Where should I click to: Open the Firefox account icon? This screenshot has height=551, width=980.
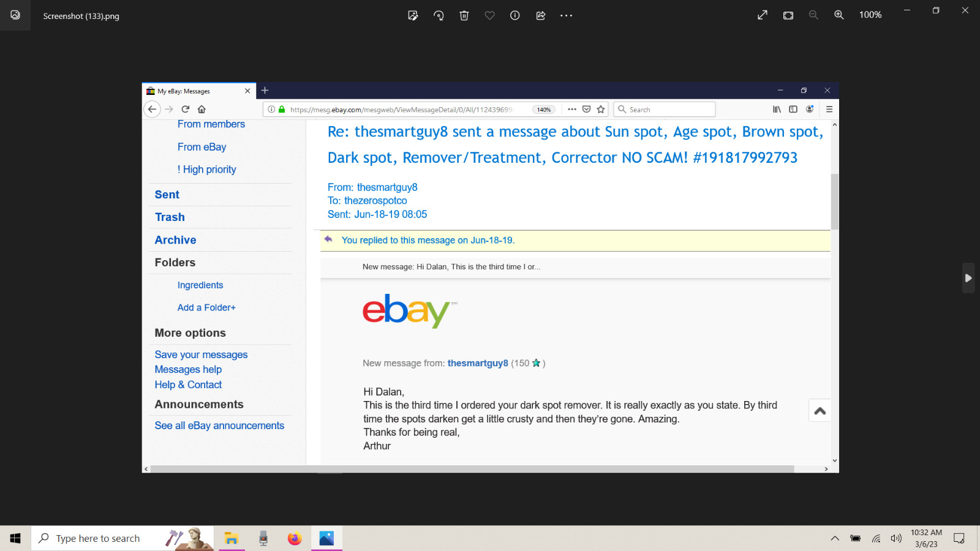click(x=810, y=109)
